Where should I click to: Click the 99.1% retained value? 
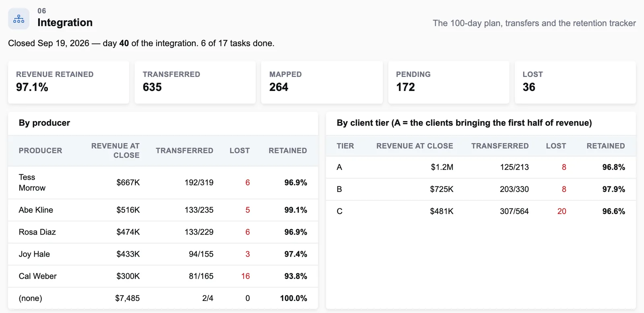(x=295, y=210)
